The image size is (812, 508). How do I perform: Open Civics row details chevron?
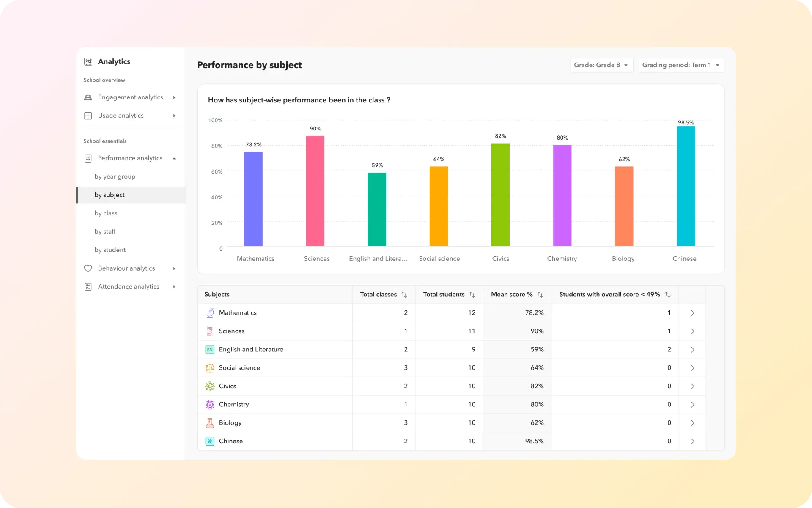point(692,386)
